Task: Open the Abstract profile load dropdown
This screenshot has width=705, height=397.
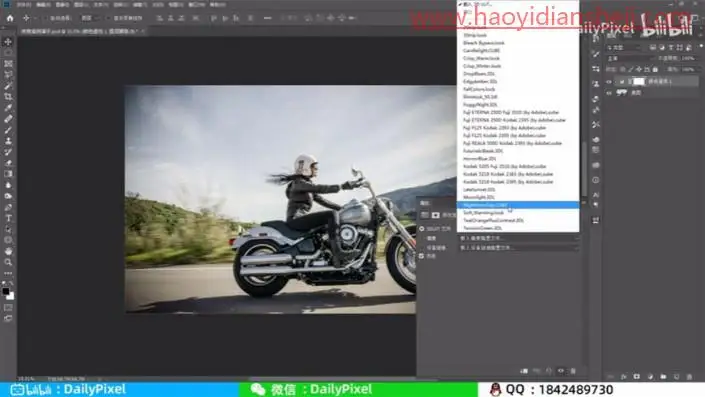Action: coord(518,238)
